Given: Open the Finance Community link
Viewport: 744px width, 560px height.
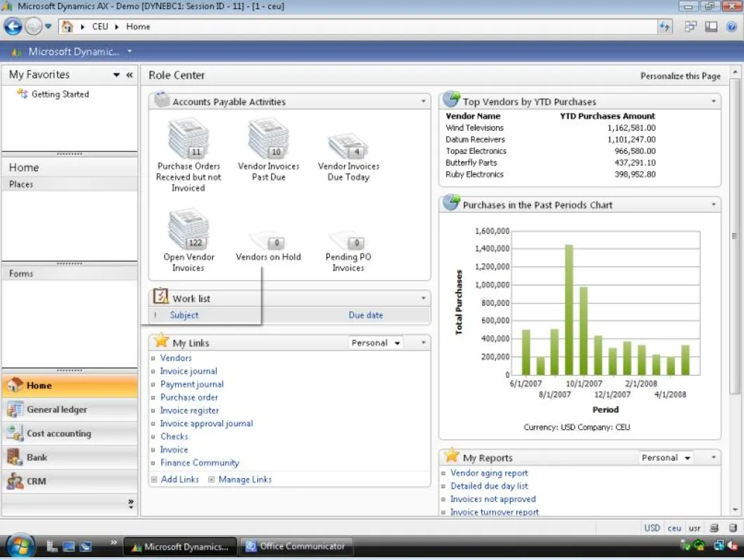Looking at the screenshot, I should click(x=199, y=462).
